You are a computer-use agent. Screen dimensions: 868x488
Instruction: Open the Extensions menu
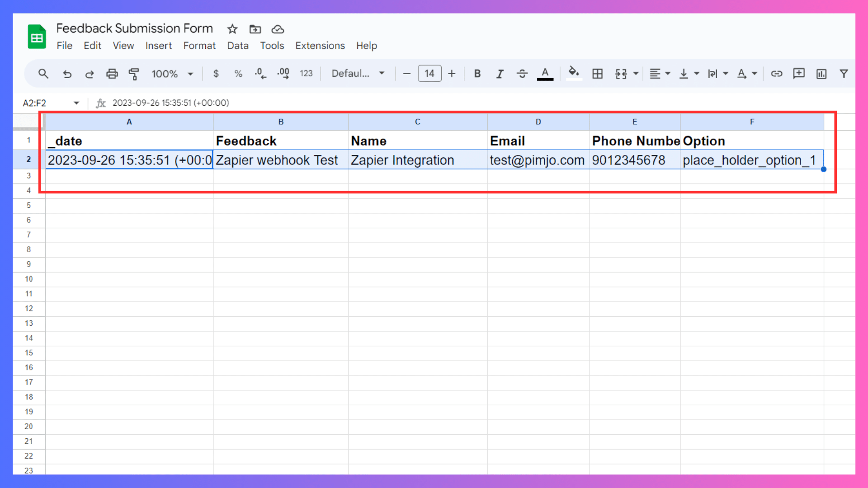tap(320, 46)
